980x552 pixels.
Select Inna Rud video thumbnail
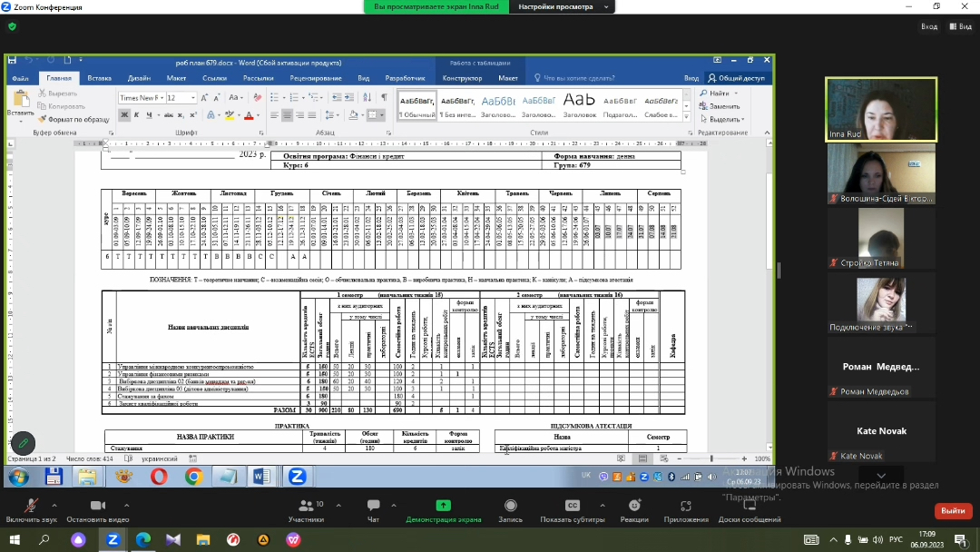click(x=880, y=108)
